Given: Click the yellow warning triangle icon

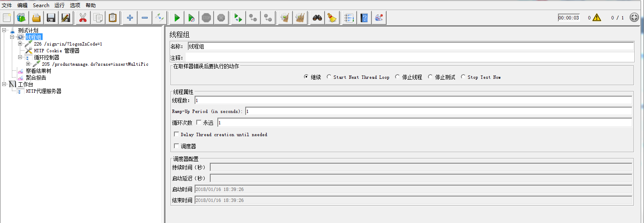Looking at the screenshot, I should point(596,18).
